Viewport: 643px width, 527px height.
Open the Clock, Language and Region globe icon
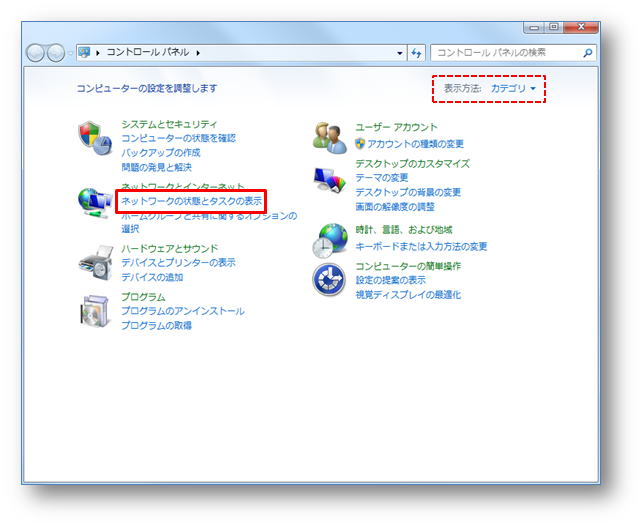330,241
